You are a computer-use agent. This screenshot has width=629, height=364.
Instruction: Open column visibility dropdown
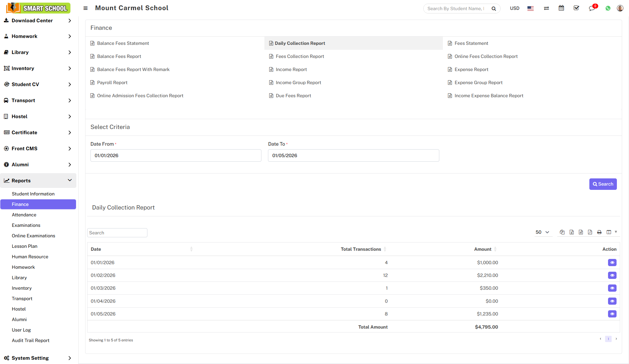(x=611, y=232)
